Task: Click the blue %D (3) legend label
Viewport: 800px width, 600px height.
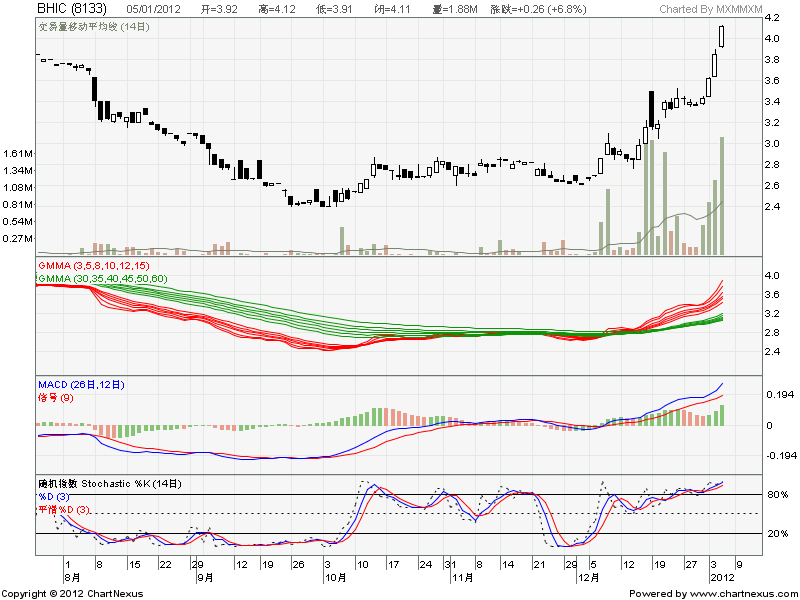Action: [52, 496]
